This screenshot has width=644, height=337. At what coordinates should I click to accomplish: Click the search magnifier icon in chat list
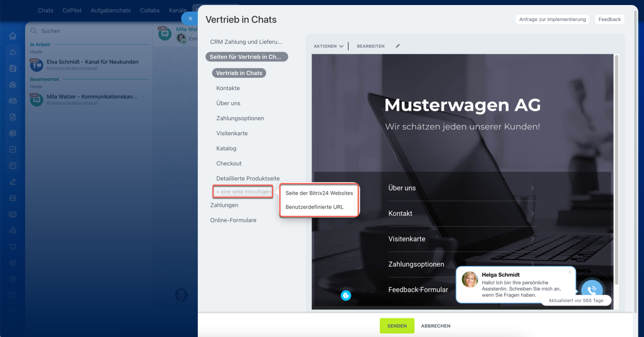click(34, 31)
